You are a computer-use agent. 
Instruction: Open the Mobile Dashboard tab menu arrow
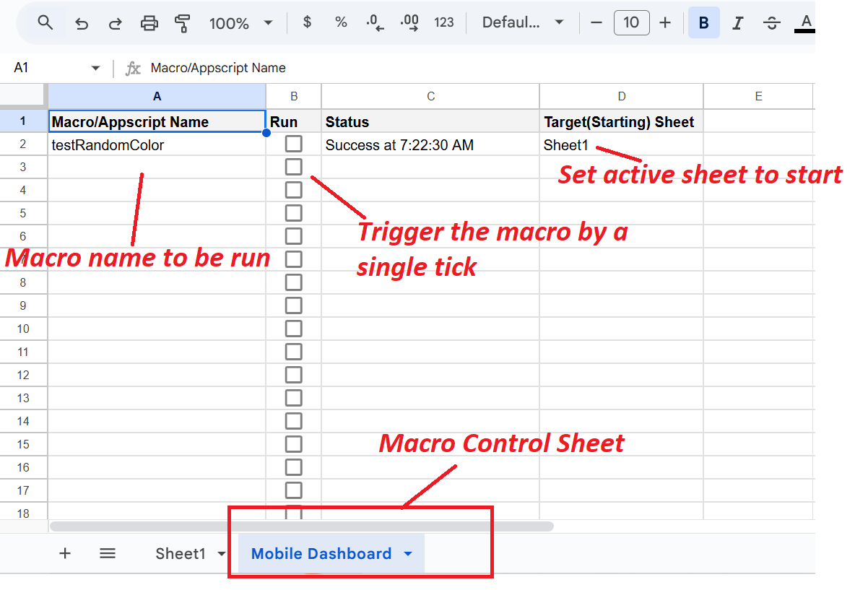408,553
